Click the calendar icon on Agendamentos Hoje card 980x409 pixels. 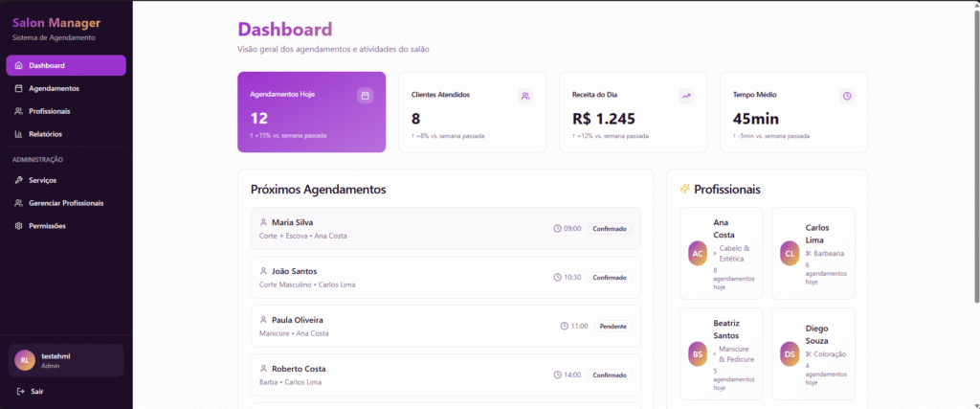[365, 96]
